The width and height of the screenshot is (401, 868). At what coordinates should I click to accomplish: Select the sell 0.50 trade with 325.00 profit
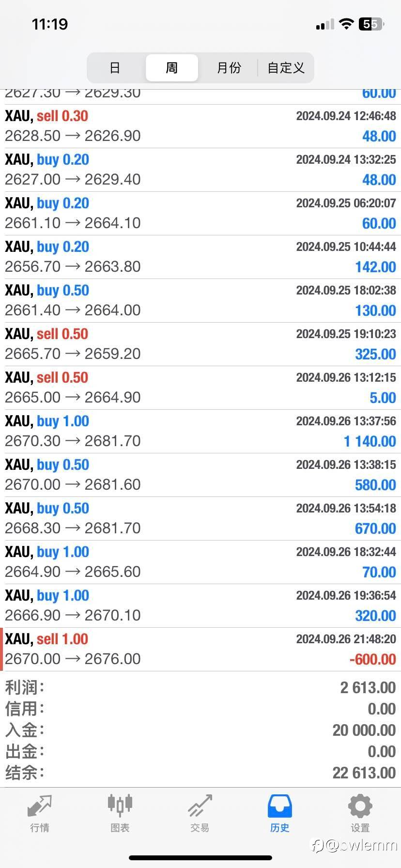coord(200,344)
